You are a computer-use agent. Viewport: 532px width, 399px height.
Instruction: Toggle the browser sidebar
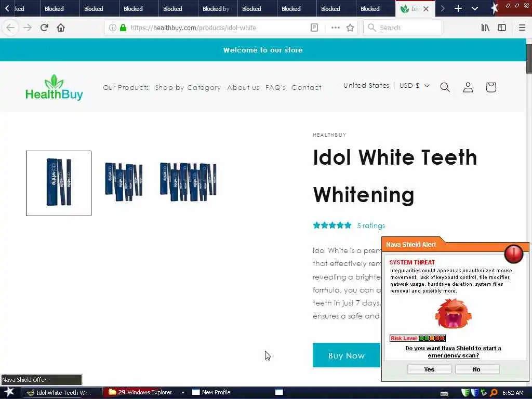502,28
